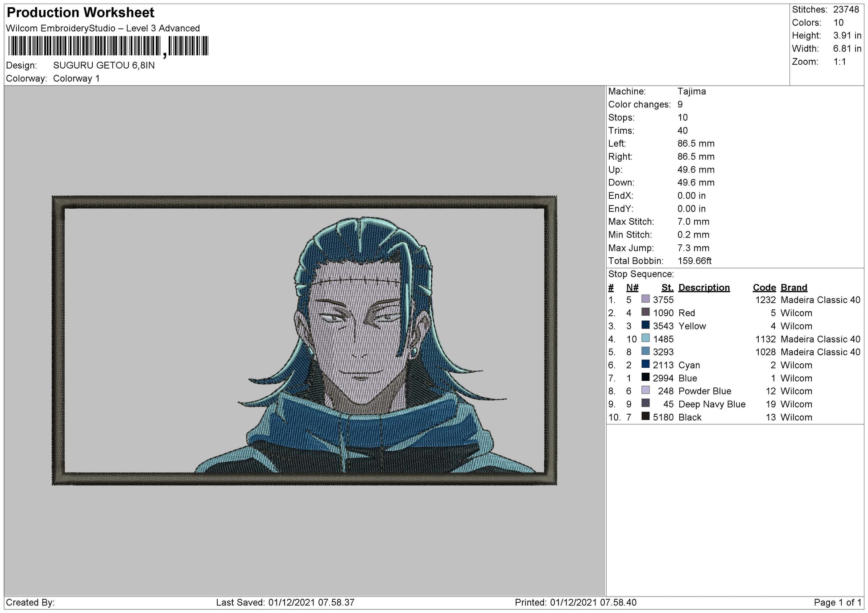Click the Trims value 40
The height and width of the screenshot is (613, 868).
(x=682, y=131)
